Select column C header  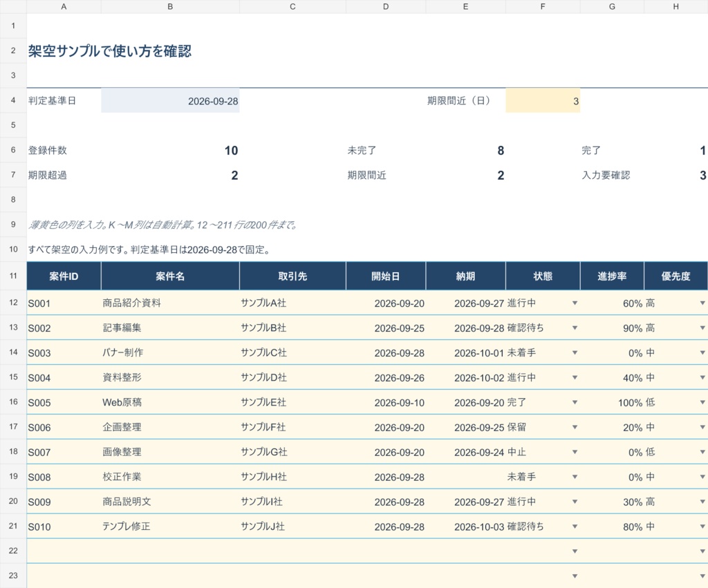click(x=292, y=7)
